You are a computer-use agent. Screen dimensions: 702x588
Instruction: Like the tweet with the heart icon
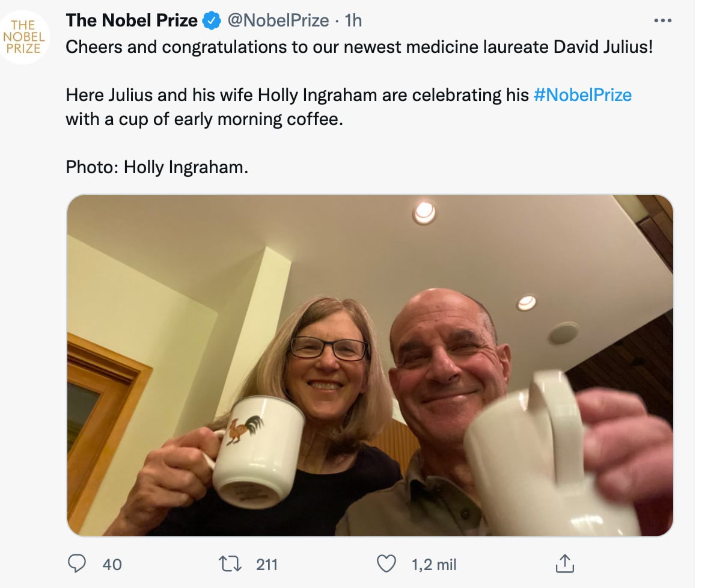click(386, 563)
